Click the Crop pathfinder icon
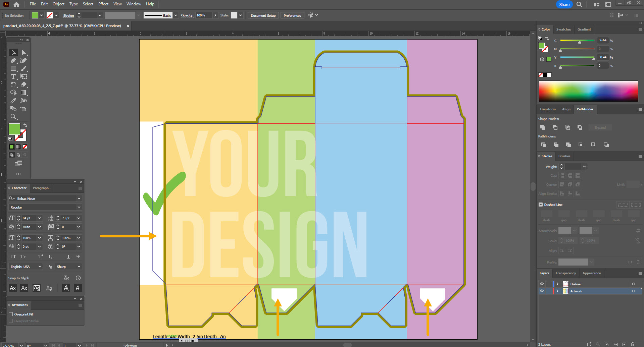 pyautogui.click(x=581, y=145)
